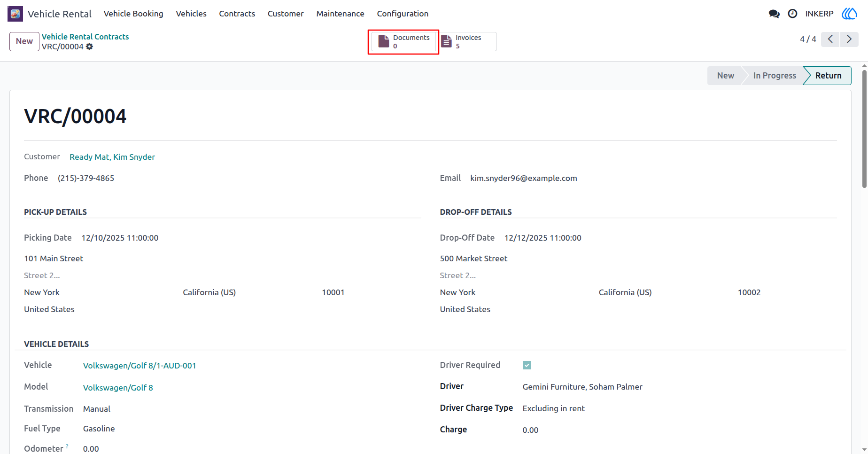Click the Odoo logo icon at top right
The width and height of the screenshot is (868, 454).
click(849, 14)
